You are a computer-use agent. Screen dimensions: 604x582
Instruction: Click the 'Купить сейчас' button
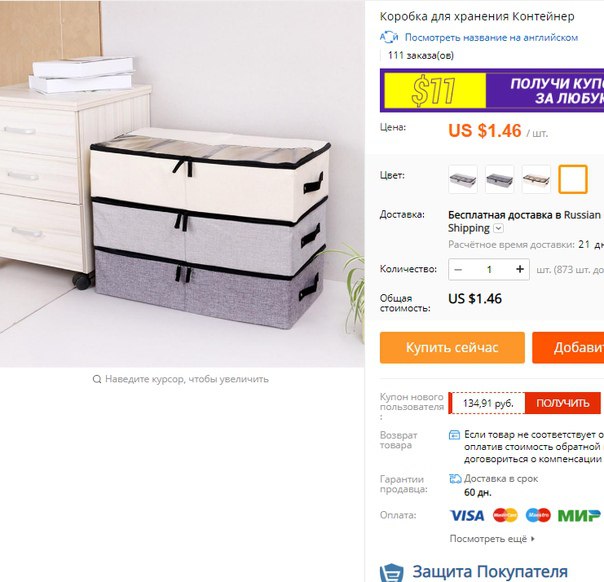click(x=452, y=348)
